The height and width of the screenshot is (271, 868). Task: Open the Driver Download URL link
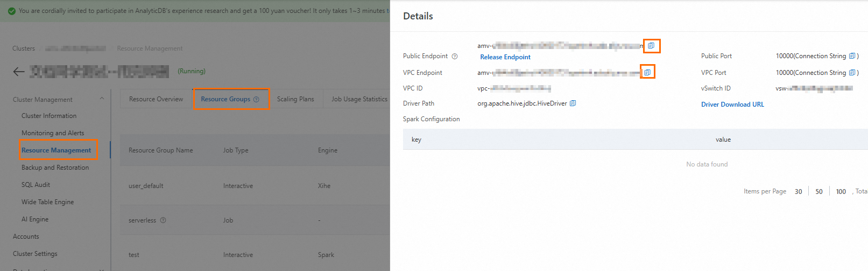732,105
